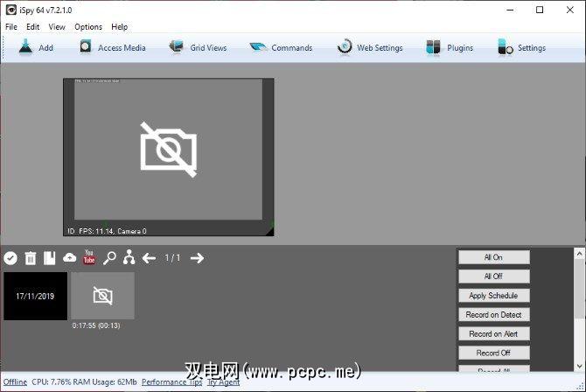Select the Camera 0 video feed

coord(169,157)
